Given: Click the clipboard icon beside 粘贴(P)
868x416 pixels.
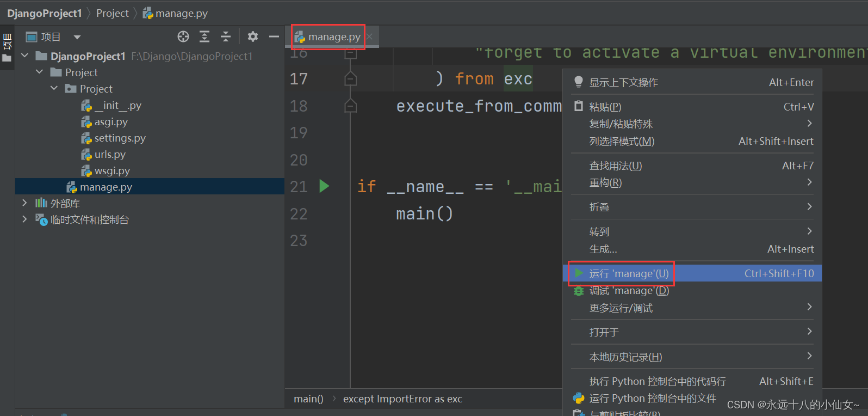Looking at the screenshot, I should pos(579,106).
